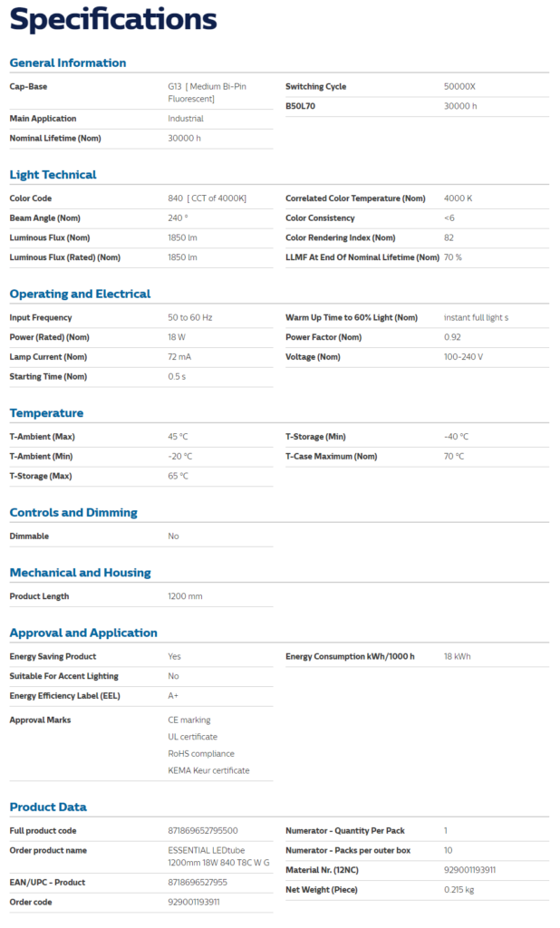Screen dimensions: 560x928
Task: Select the Operating and Electrical heading
Action: click(x=80, y=294)
